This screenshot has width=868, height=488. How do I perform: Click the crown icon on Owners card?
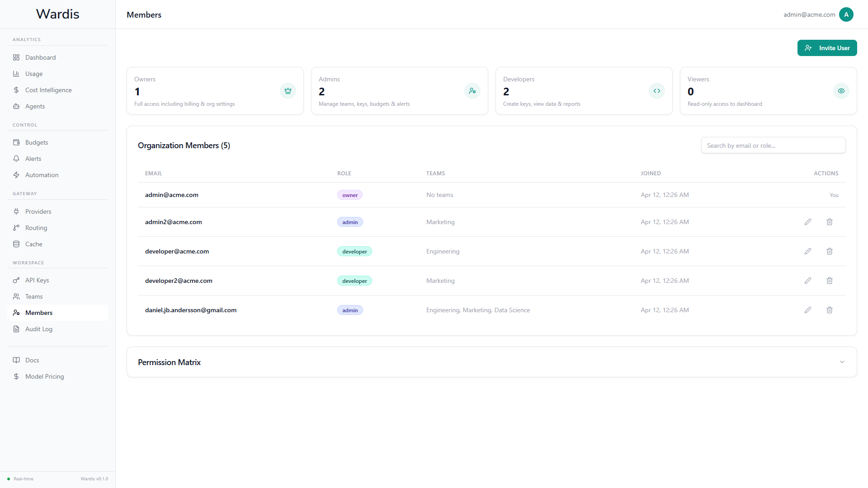click(x=288, y=91)
